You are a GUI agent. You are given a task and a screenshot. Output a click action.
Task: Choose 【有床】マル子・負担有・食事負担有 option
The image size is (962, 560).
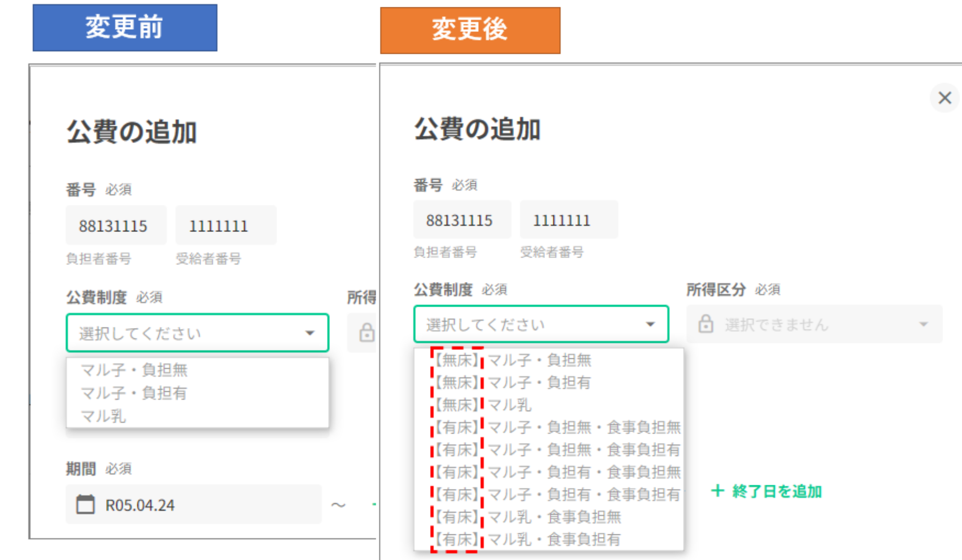point(549,495)
